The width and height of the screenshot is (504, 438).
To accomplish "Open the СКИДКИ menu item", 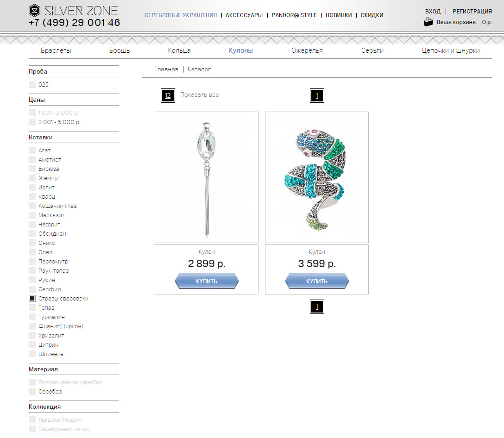I will tap(372, 15).
